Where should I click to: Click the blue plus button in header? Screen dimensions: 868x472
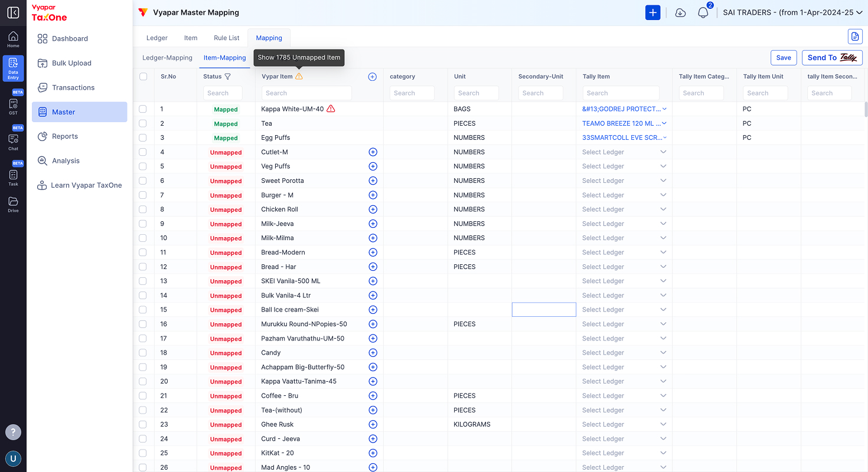[x=652, y=12]
